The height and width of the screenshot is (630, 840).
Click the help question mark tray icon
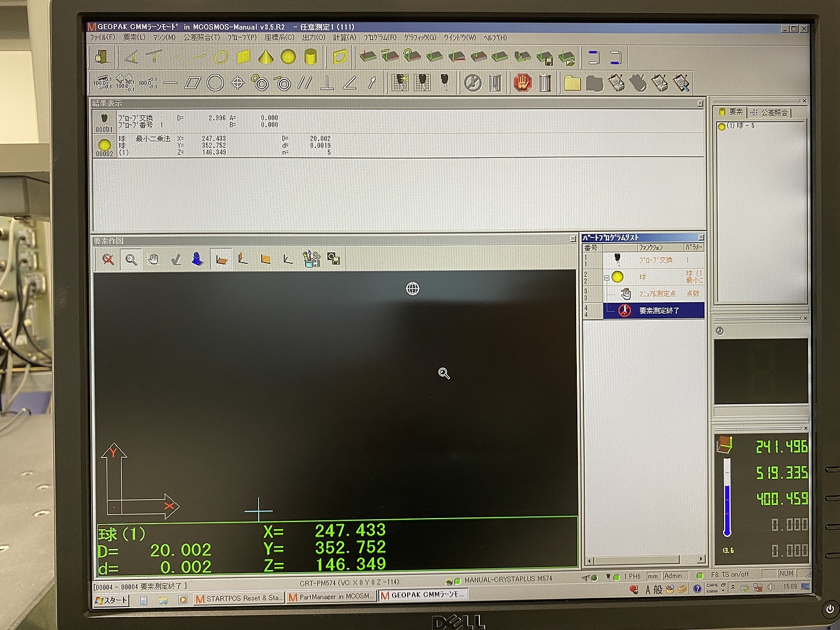pyautogui.click(x=697, y=589)
